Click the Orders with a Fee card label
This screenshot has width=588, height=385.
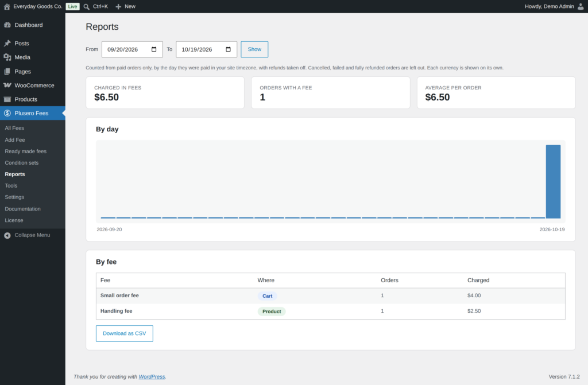(x=286, y=88)
